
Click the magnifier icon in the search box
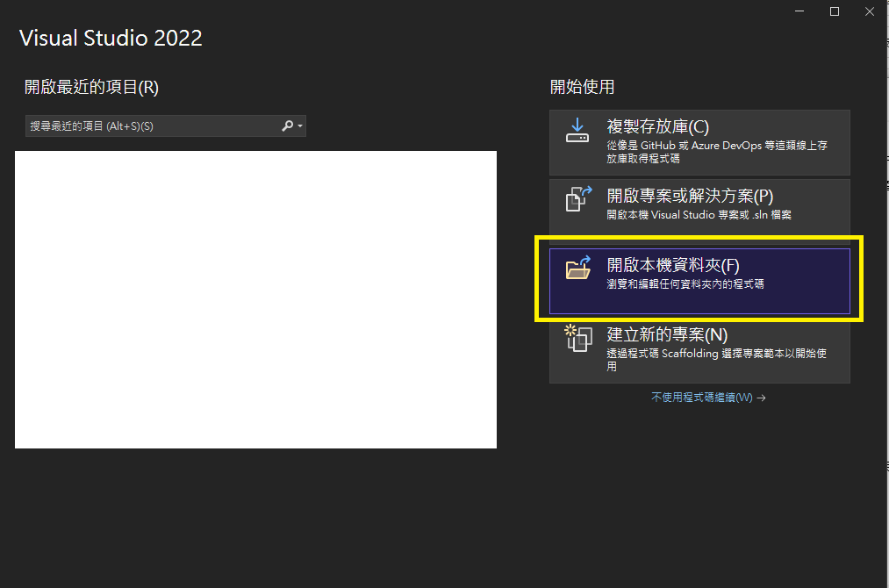point(288,125)
